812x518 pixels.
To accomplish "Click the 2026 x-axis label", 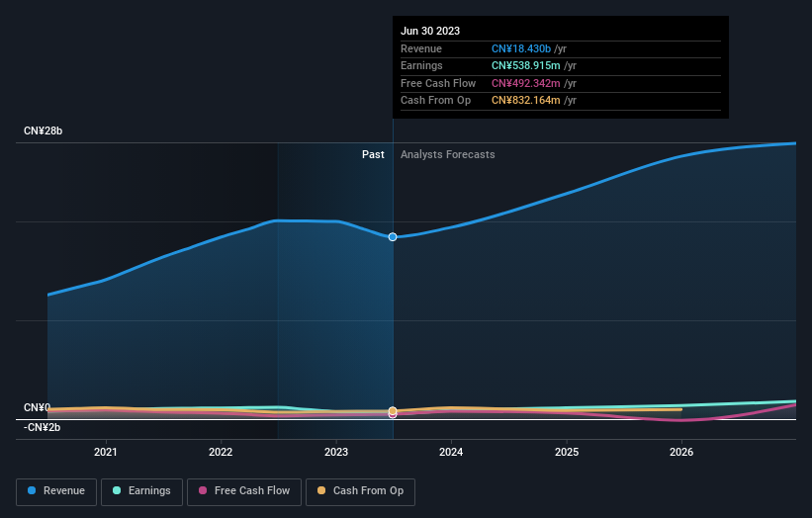I will click(x=681, y=452).
